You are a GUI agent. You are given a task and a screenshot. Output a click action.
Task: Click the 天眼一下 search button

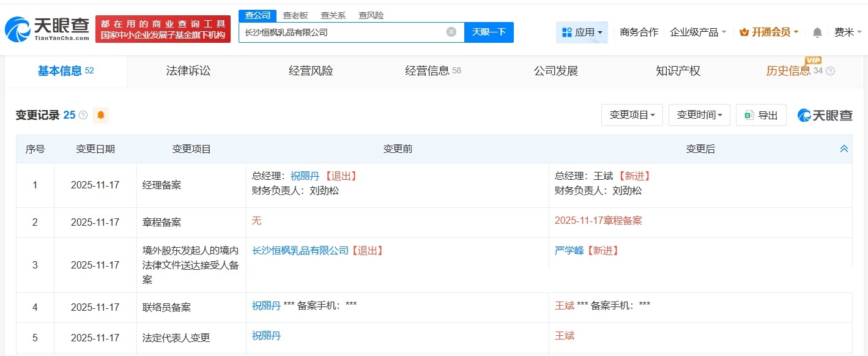click(489, 31)
